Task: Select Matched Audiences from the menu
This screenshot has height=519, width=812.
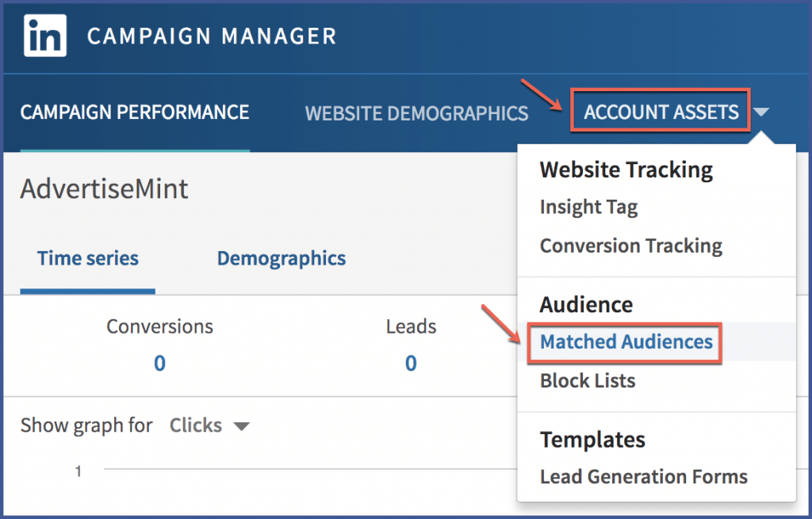Action: pos(625,342)
